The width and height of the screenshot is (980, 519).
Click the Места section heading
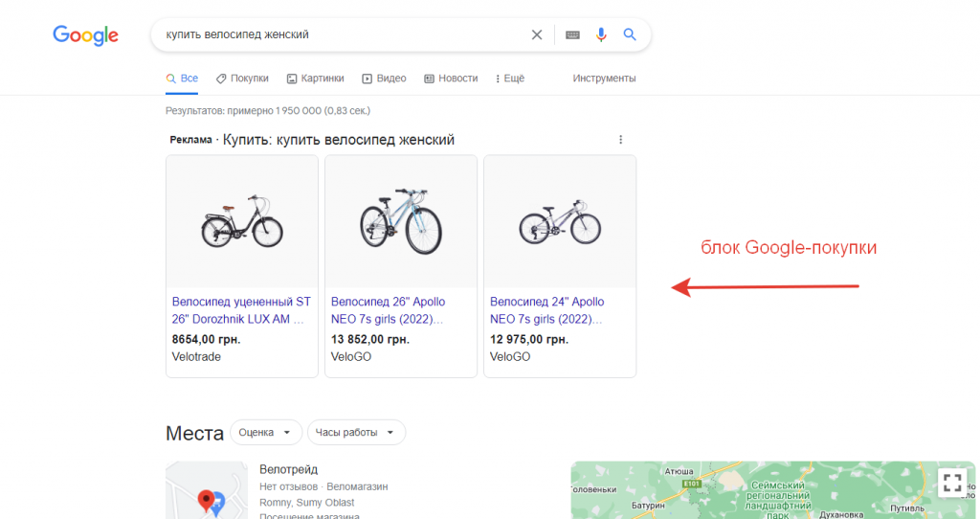pyautogui.click(x=194, y=433)
